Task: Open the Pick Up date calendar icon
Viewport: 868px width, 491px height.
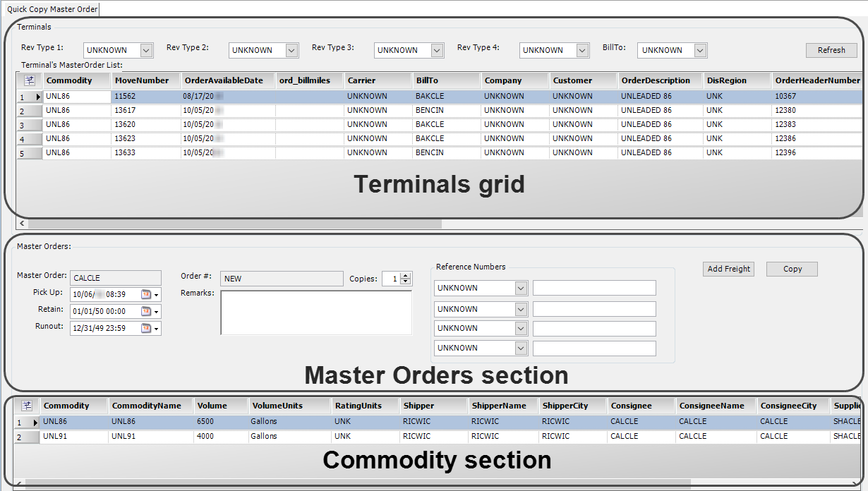Action: 146,294
